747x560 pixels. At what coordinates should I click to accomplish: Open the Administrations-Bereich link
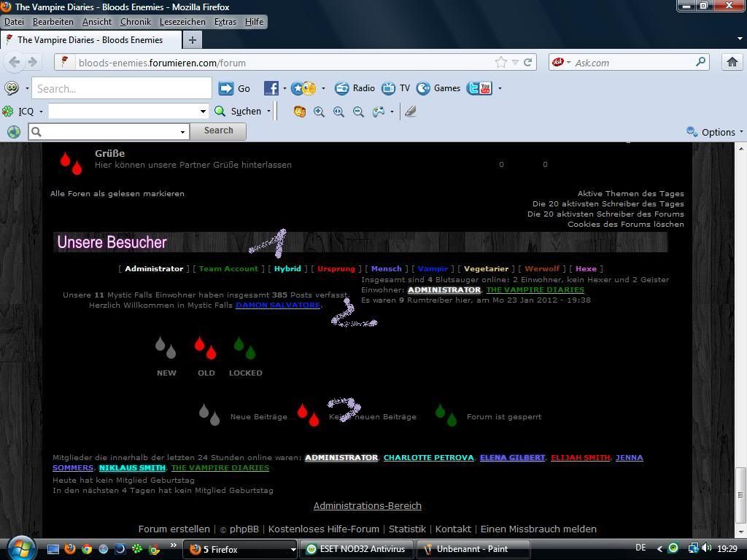pos(368,506)
